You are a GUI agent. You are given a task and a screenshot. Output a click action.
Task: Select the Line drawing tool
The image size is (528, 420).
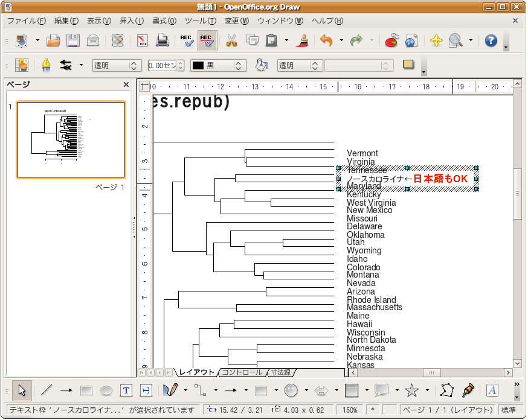47,390
